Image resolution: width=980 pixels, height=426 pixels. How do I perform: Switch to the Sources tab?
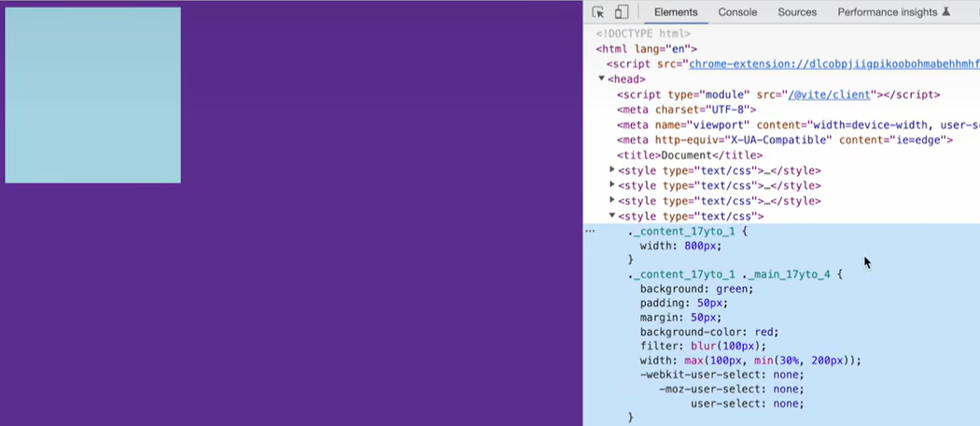[797, 12]
